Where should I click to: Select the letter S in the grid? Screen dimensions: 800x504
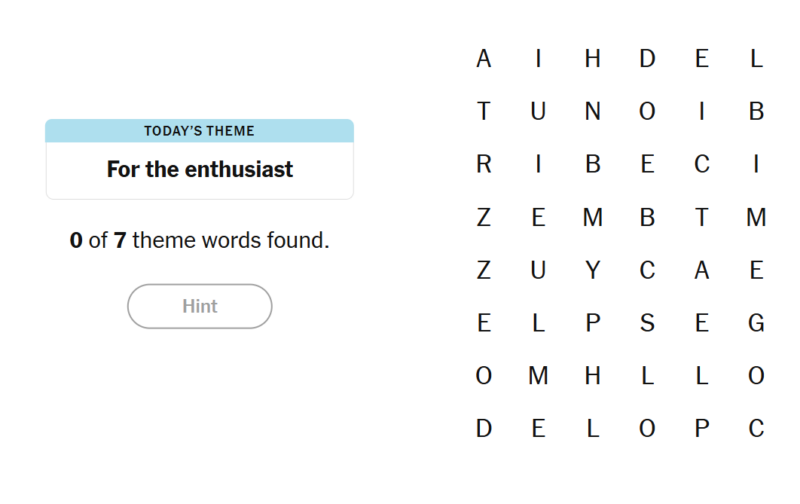pyautogui.click(x=647, y=323)
